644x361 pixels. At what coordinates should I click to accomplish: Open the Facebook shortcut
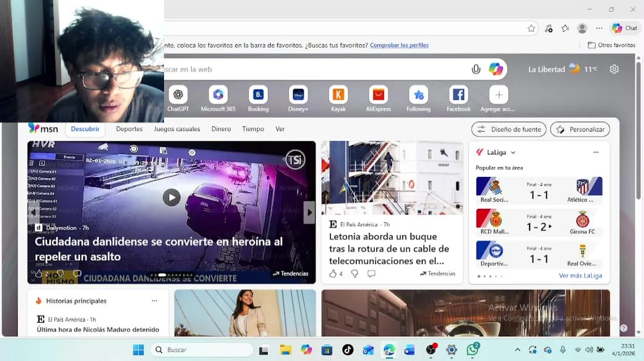click(458, 99)
